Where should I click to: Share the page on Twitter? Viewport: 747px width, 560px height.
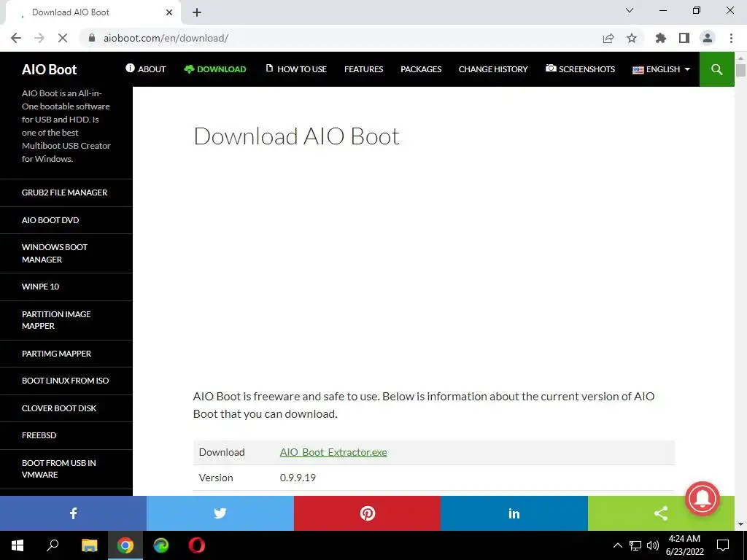click(220, 513)
